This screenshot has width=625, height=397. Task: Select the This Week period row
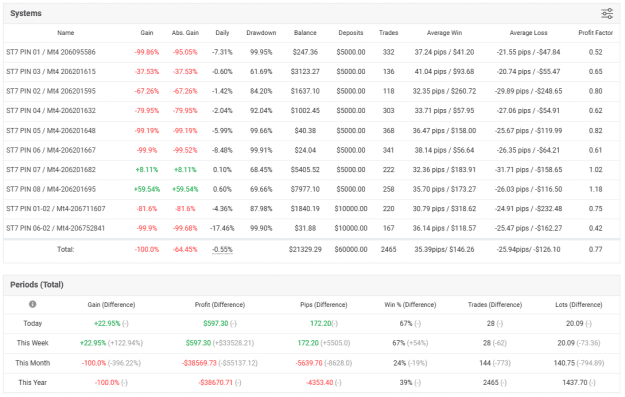312,343
